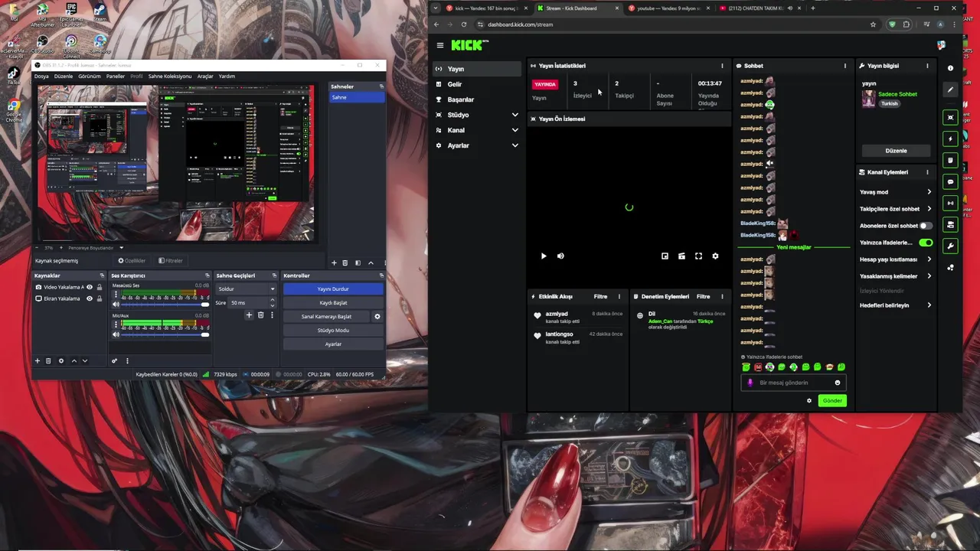
Task: Expand Ayarlar section in Kick sidebar
Action: [514, 145]
